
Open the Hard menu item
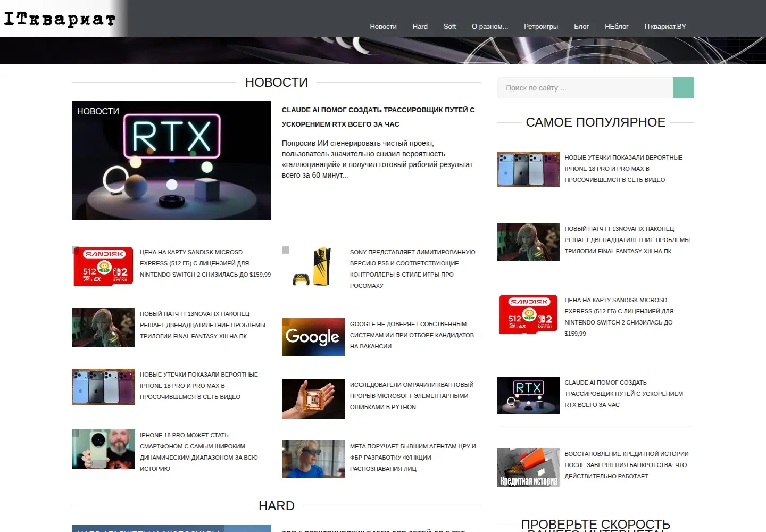coord(420,26)
